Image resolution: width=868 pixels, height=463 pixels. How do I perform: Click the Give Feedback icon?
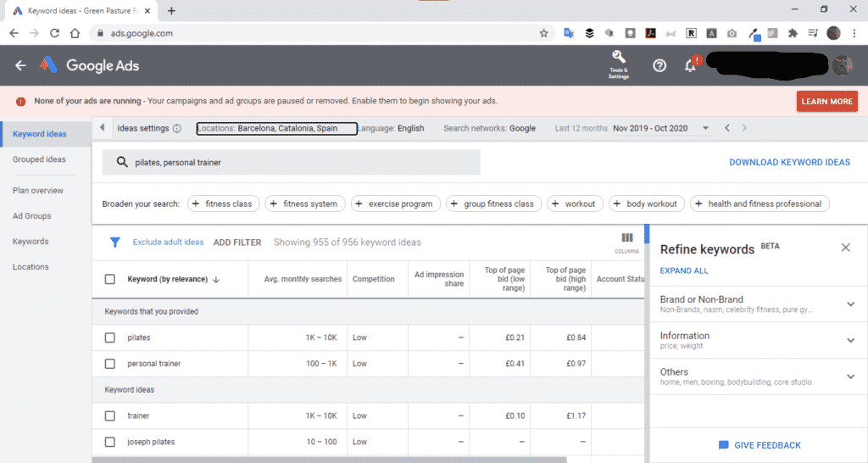pos(723,444)
